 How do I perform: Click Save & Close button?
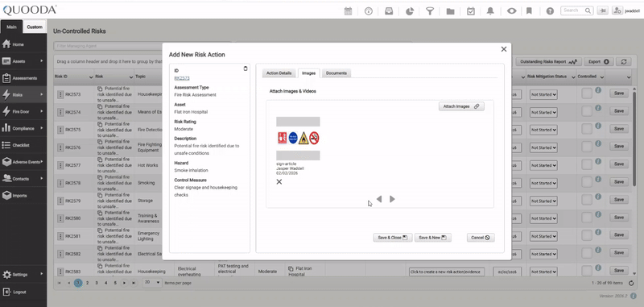(392, 238)
